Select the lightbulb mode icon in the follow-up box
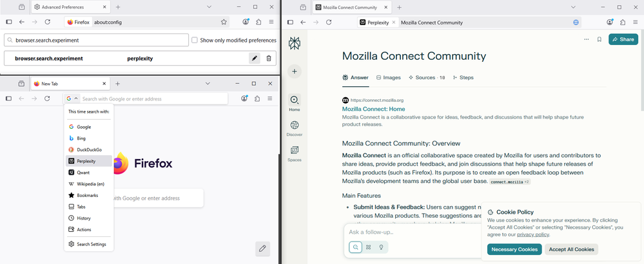644x264 pixels. (x=381, y=247)
